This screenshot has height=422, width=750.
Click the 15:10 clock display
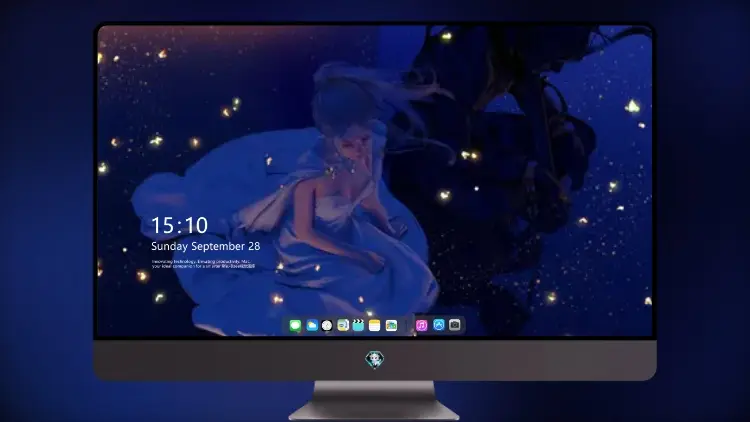[x=179, y=225]
